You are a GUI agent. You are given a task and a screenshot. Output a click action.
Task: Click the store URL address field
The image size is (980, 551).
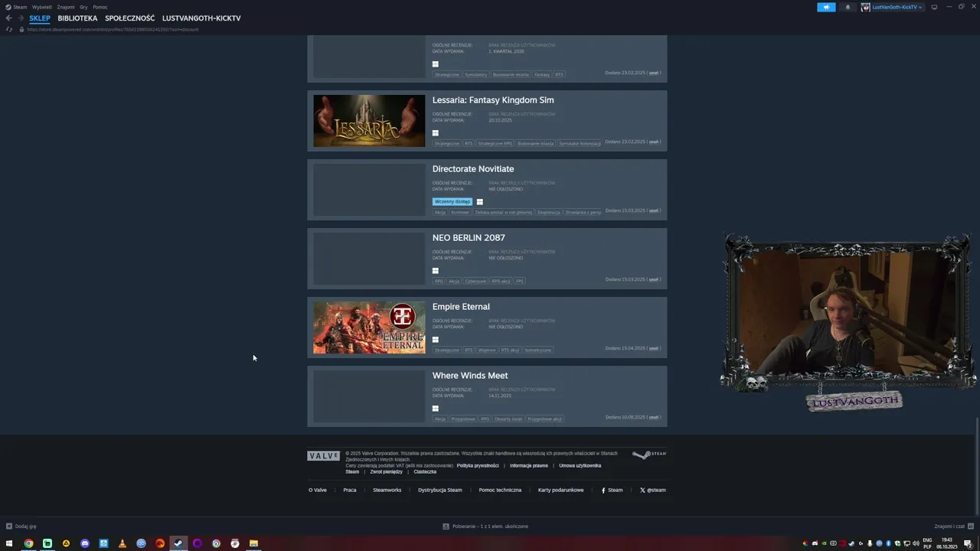(x=113, y=29)
